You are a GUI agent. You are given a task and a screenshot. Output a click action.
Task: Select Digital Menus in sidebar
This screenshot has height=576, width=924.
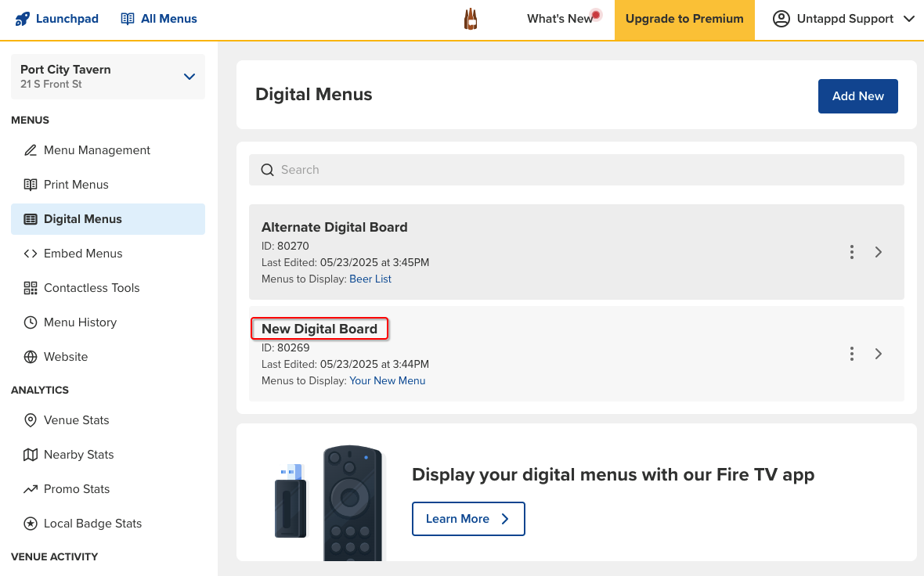click(x=108, y=219)
